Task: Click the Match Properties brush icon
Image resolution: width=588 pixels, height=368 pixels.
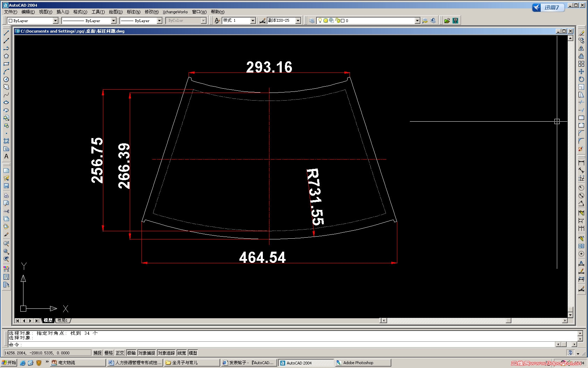Action: 6,234
